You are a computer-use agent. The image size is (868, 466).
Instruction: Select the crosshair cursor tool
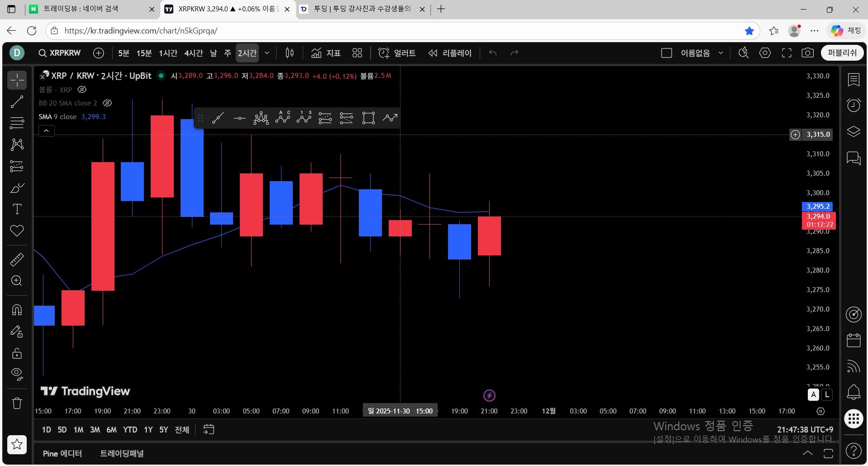click(x=17, y=80)
